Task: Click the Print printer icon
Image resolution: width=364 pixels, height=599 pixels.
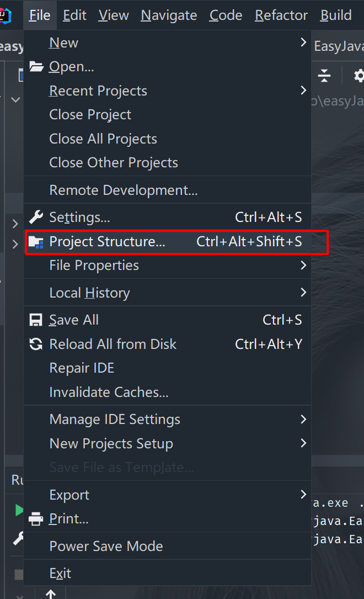Action: [x=36, y=519]
